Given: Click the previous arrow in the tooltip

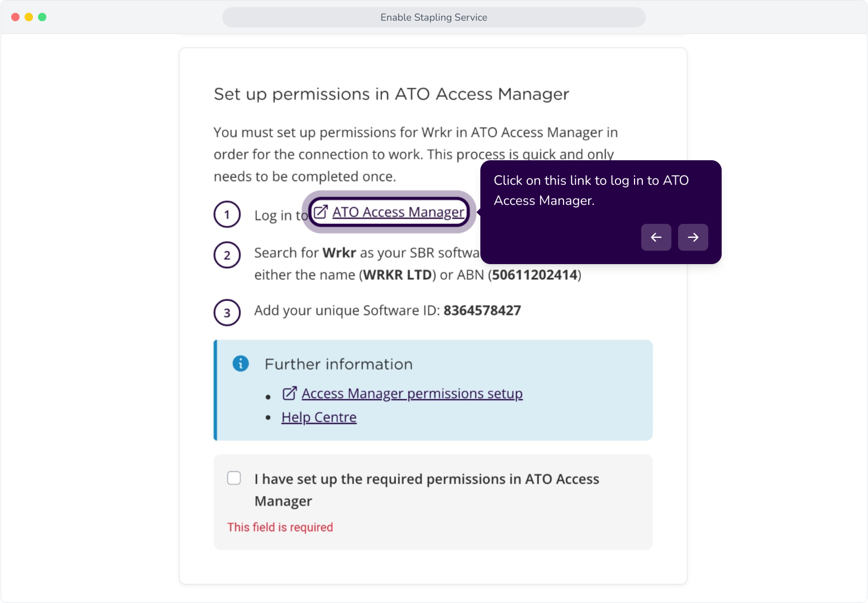Looking at the screenshot, I should (656, 237).
